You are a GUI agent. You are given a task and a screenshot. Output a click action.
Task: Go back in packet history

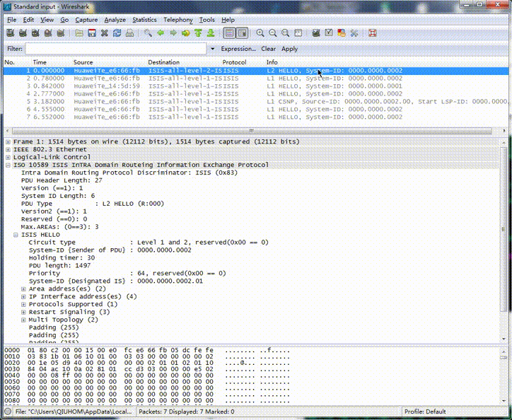coord(161,33)
